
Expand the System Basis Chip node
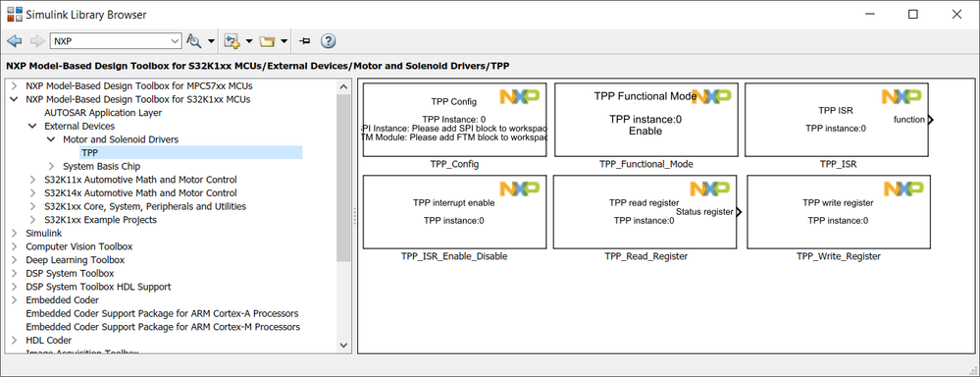pos(51,166)
